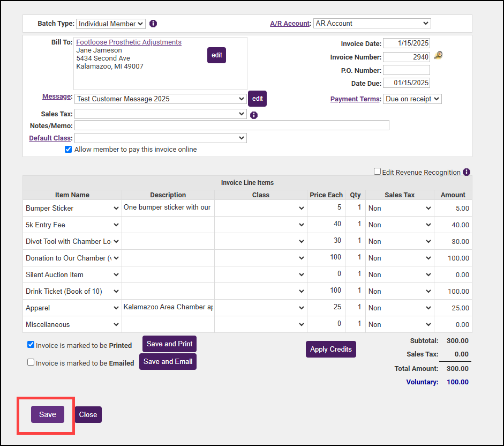
Task: Click the Save button
Action: coord(48,414)
